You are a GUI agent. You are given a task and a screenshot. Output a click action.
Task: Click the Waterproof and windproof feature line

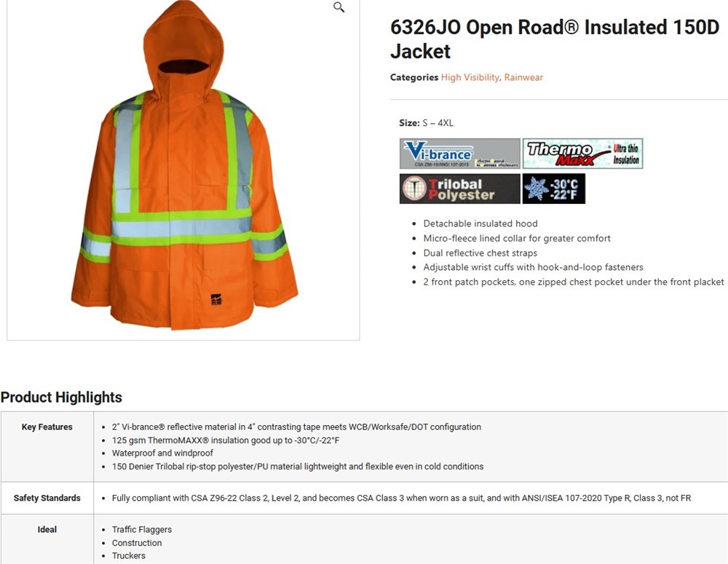tap(162, 453)
